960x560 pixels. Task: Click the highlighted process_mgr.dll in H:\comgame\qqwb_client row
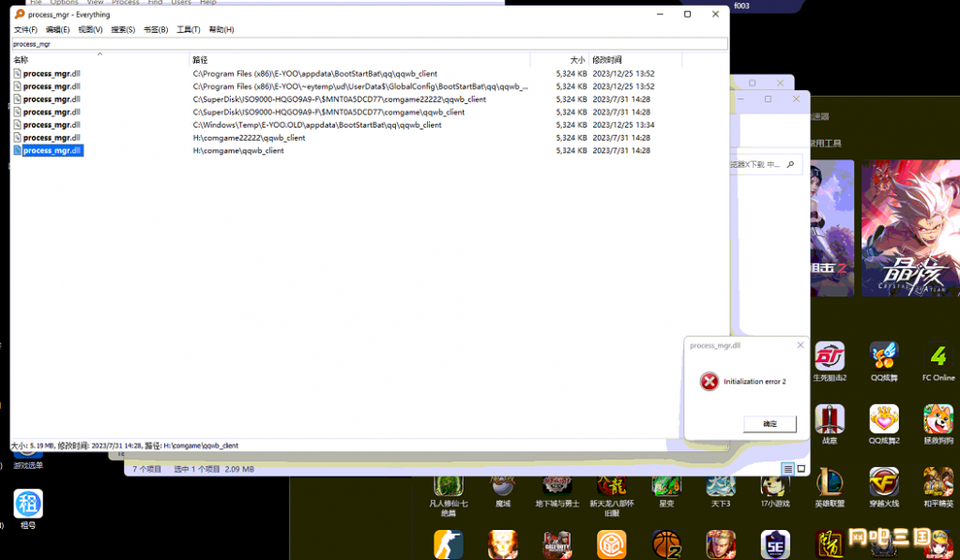[52, 151]
